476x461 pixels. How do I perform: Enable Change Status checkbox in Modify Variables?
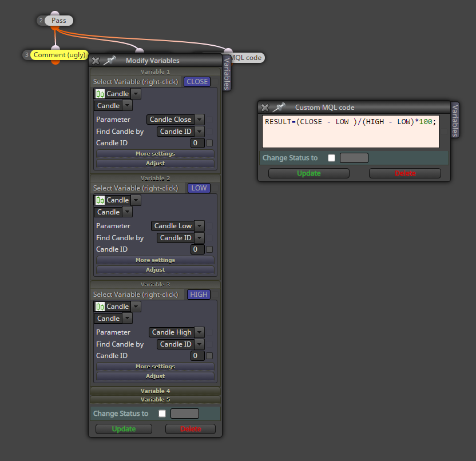coord(162,414)
